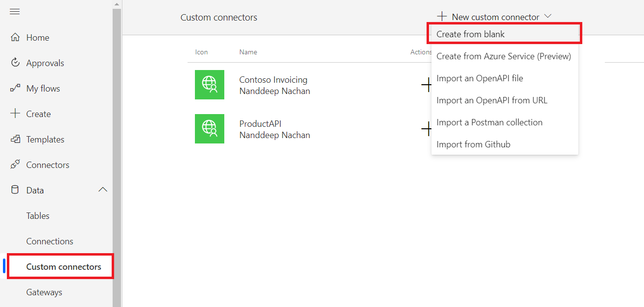Click the Contoso Invoicing connector icon
The height and width of the screenshot is (307, 644).
[x=210, y=85]
